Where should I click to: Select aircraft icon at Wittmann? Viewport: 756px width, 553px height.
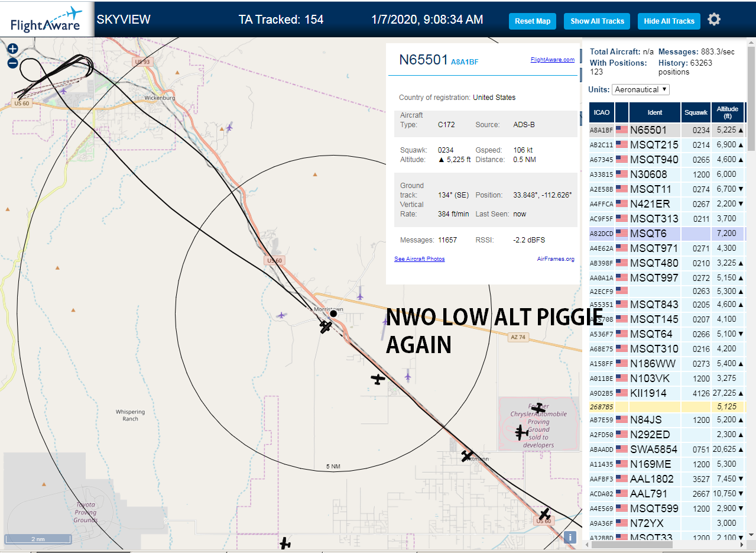click(467, 456)
